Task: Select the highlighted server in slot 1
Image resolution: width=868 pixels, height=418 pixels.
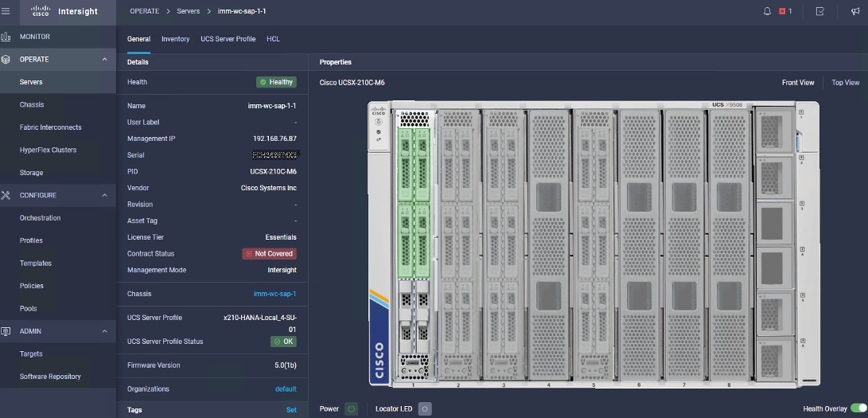Action: [x=414, y=245]
